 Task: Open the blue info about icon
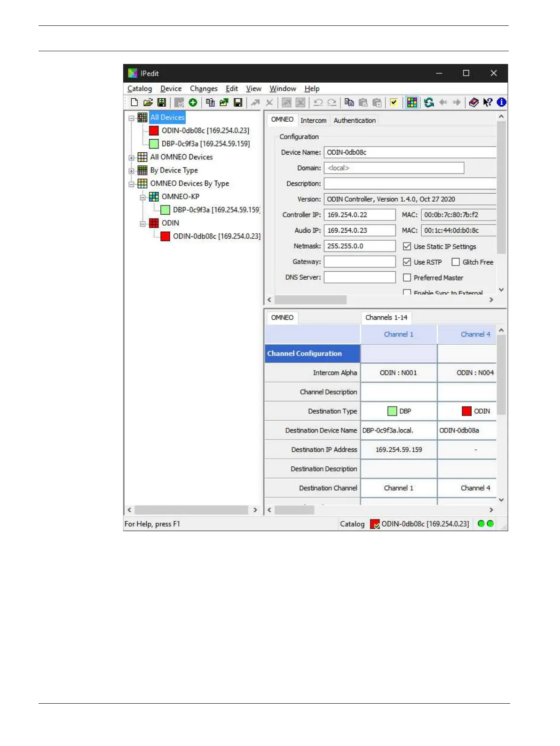[502, 102]
